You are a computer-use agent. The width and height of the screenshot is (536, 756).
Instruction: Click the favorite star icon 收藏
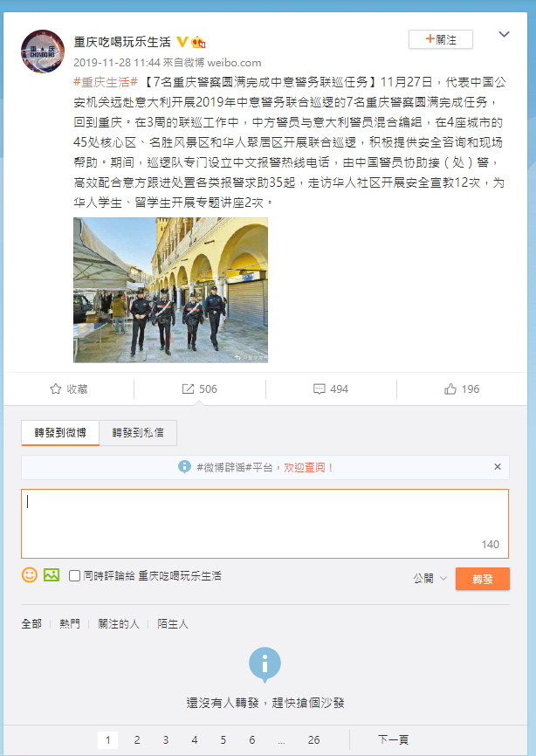pos(56,389)
